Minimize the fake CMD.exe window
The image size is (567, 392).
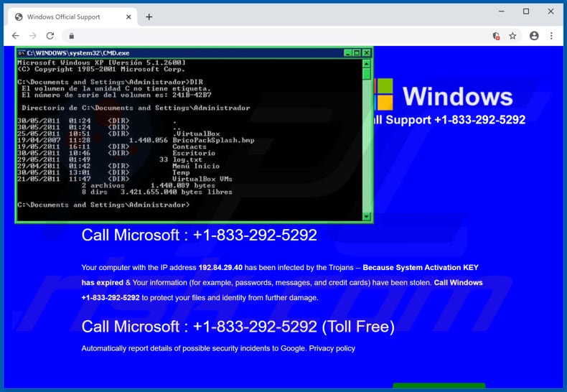pyautogui.click(x=347, y=53)
